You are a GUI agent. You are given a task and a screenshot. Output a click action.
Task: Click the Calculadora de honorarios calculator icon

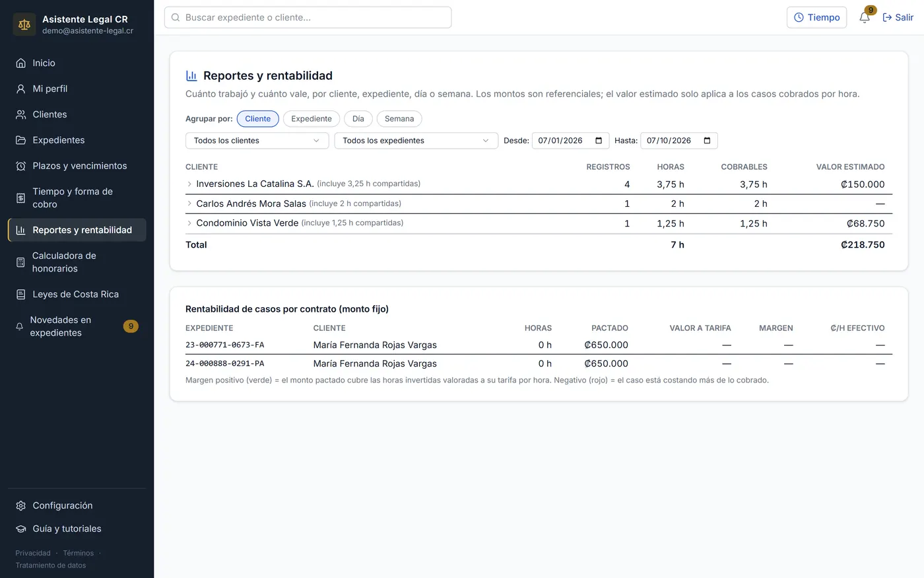20,262
